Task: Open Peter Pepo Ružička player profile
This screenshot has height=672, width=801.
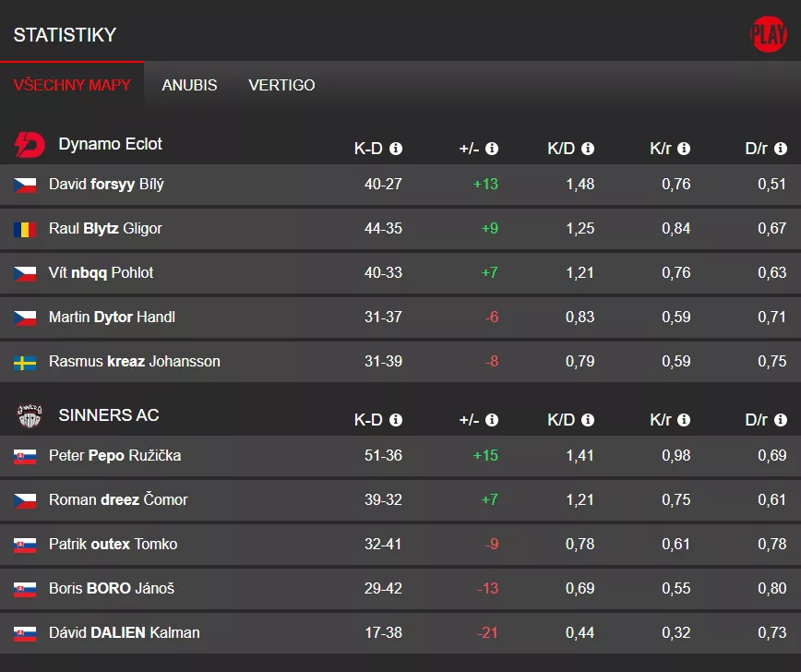Action: 114,456
